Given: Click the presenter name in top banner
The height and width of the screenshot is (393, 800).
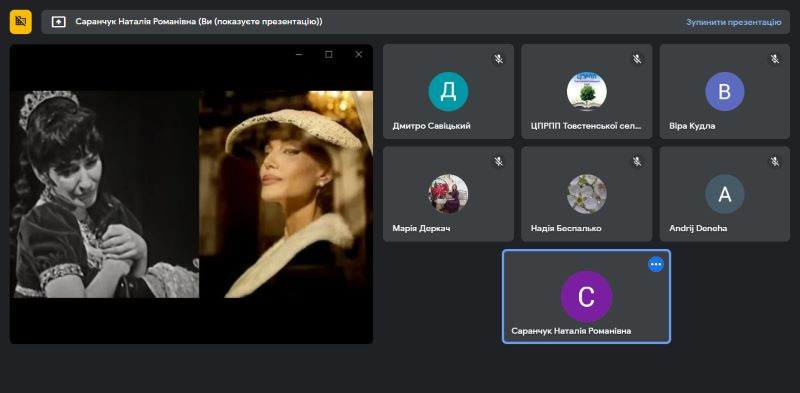Looking at the screenshot, I should coord(198,22).
